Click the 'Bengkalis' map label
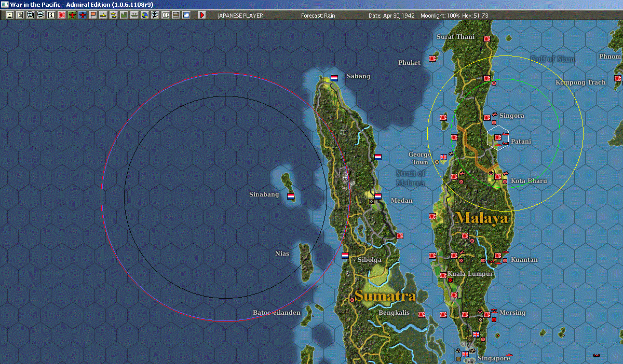 (x=394, y=313)
